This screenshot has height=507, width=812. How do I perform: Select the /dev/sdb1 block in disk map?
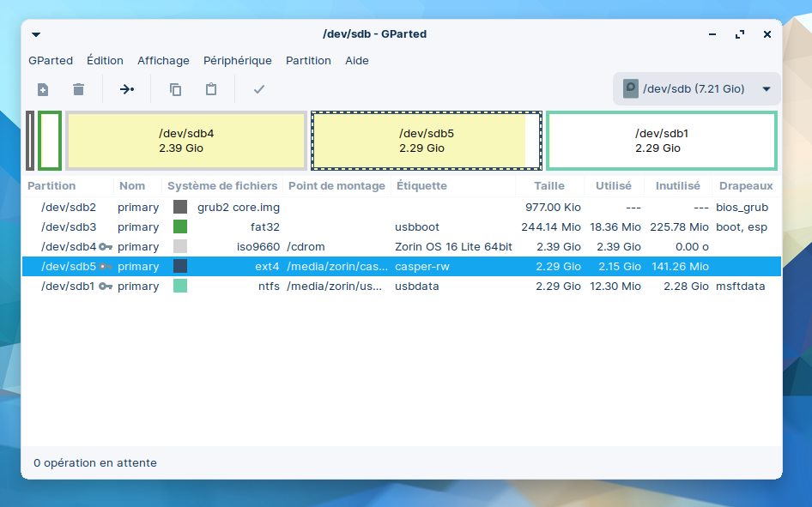click(662, 141)
